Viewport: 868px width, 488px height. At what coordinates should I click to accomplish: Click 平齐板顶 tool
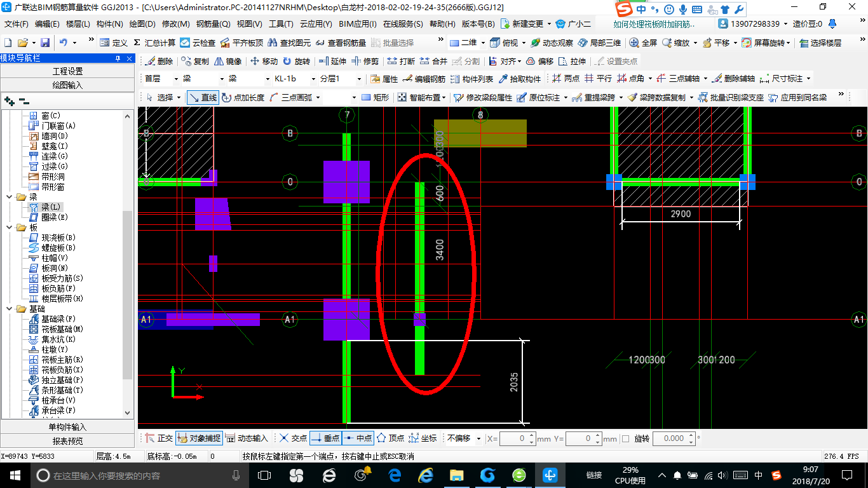pyautogui.click(x=241, y=43)
